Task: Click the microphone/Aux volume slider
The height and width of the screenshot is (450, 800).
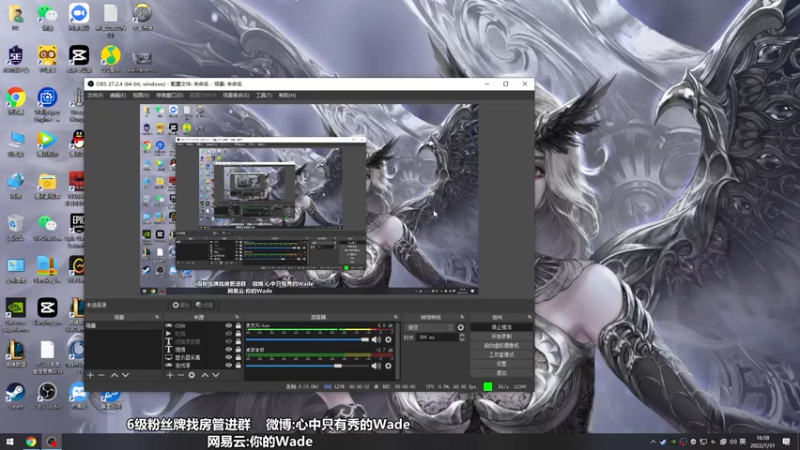Action: tap(307, 339)
